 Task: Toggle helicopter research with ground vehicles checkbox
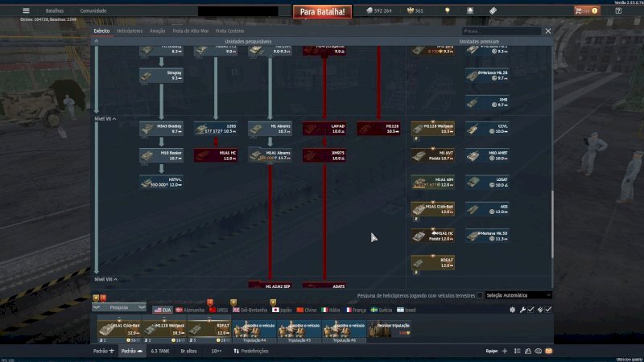[480, 295]
